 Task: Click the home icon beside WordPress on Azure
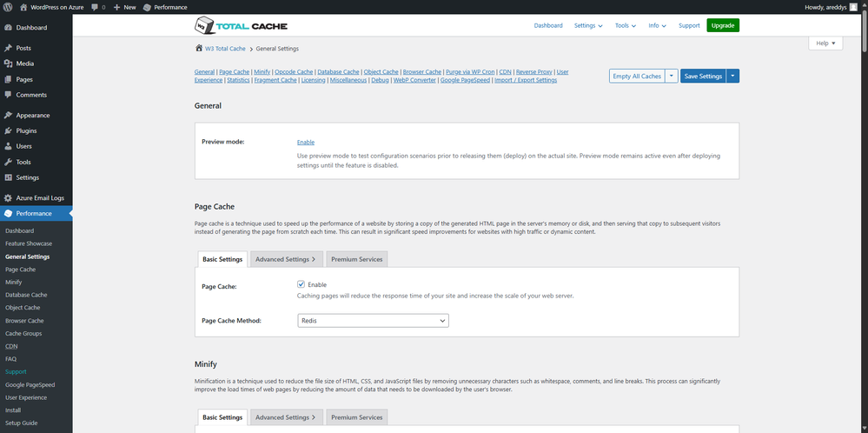[x=23, y=7]
